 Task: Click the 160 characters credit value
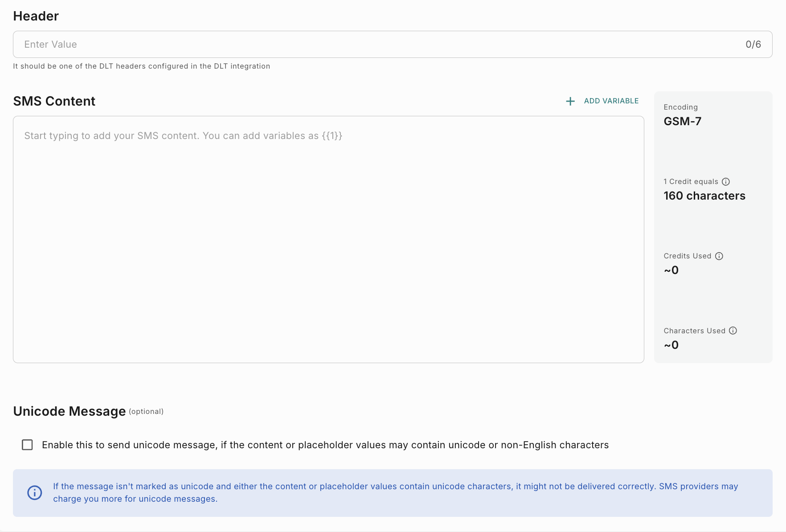704,196
